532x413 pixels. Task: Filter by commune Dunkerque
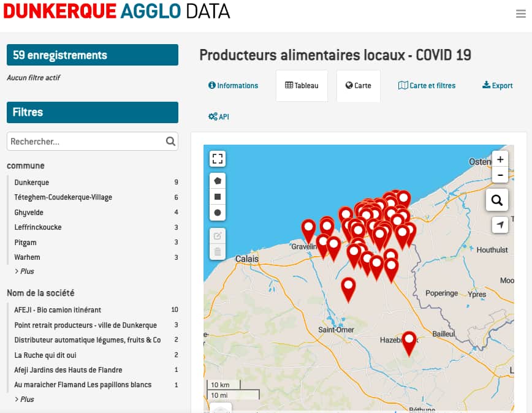[x=32, y=183]
